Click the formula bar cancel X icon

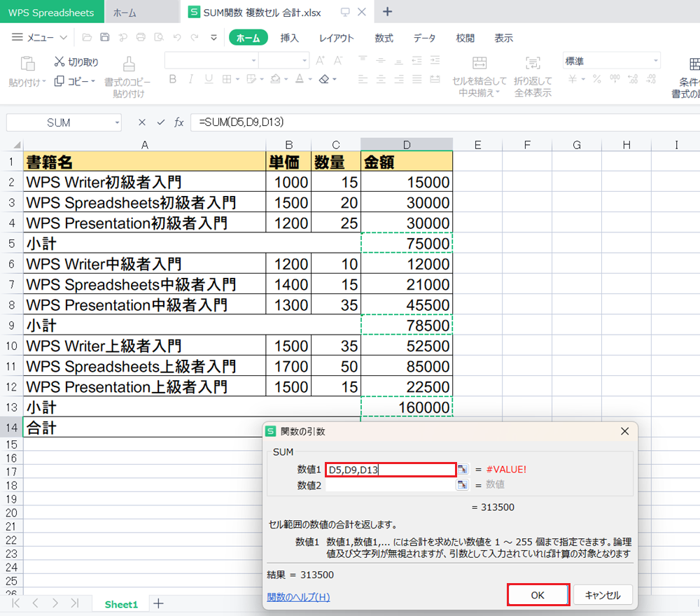(x=142, y=122)
